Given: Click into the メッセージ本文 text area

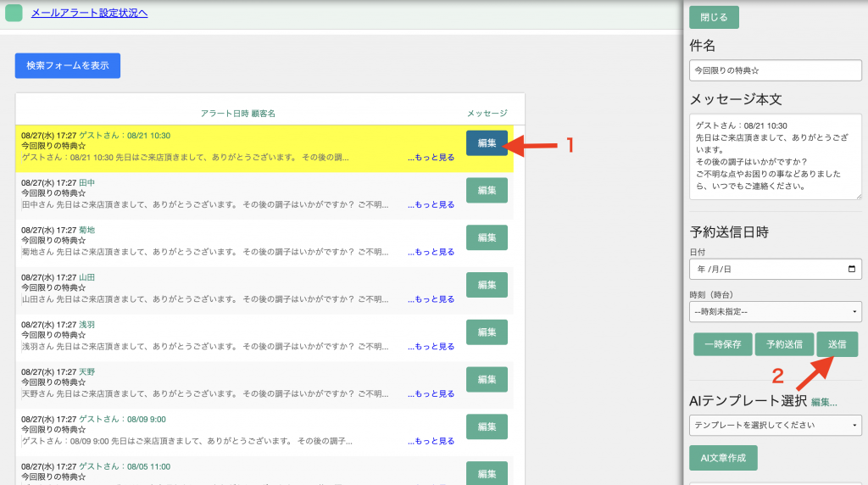Looking at the screenshot, I should click(775, 157).
